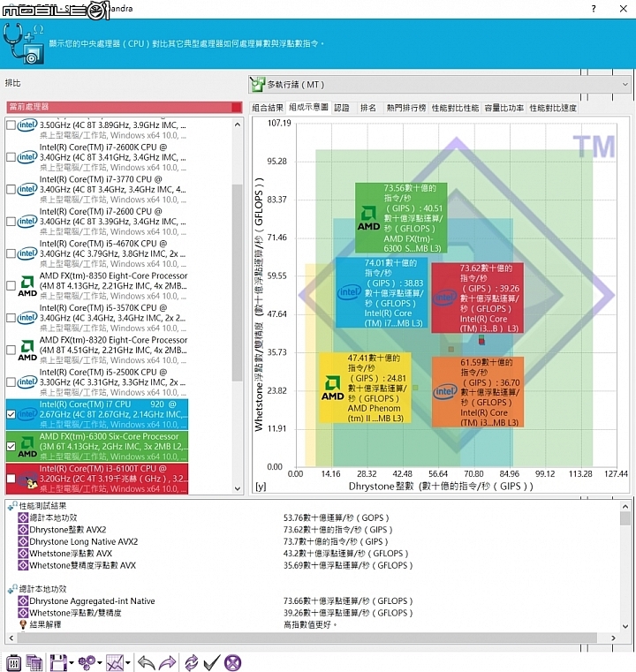Image resolution: width=636 pixels, height=672 pixels.
Task: Click processor list scroll-down arrow
Action: coord(238,488)
